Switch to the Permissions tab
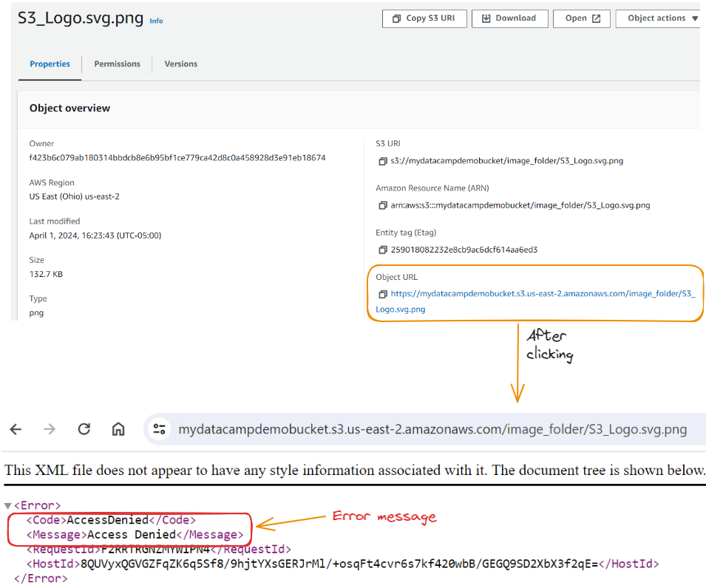 117,64
